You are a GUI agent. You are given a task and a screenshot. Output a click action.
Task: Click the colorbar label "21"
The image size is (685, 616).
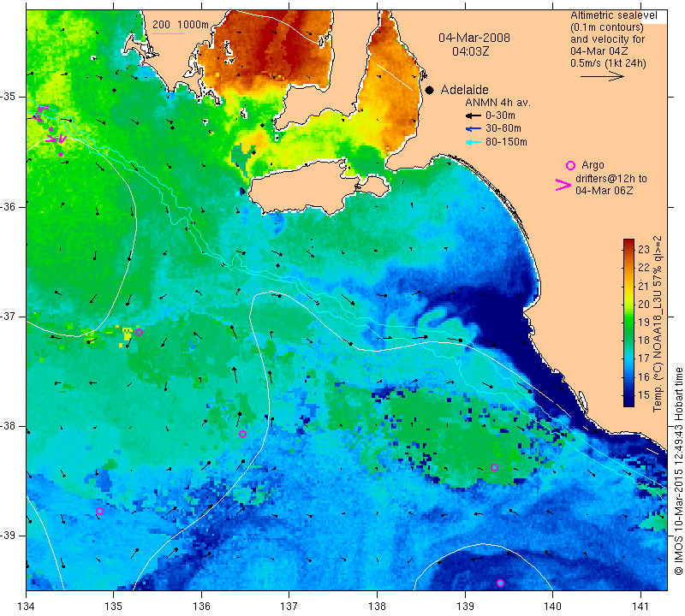(x=644, y=286)
